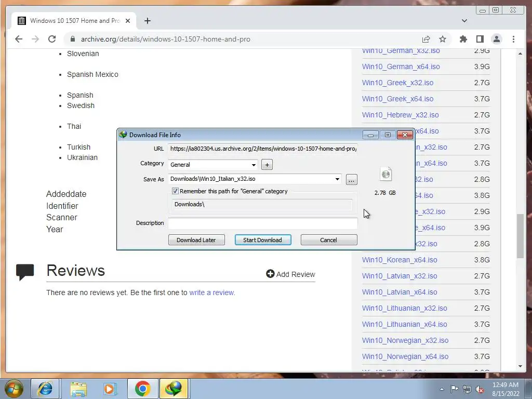
Task: Click the ISO file disc icon in dialog
Action: [386, 174]
